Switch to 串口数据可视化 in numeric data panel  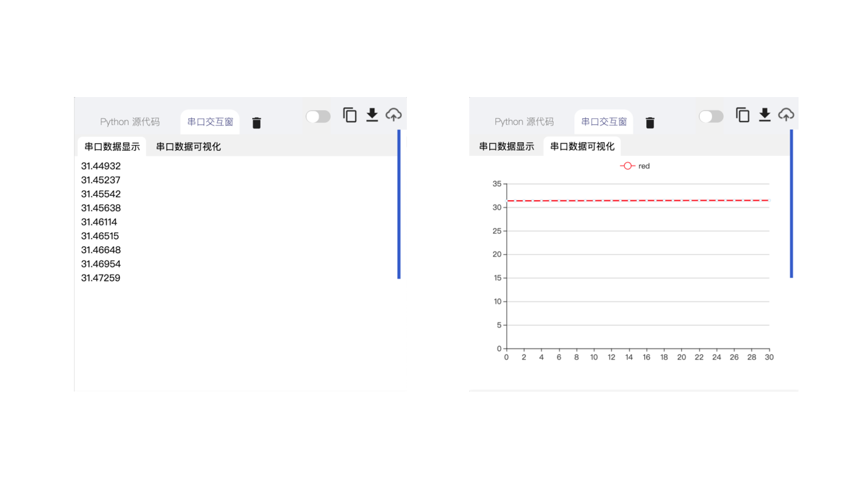click(188, 147)
